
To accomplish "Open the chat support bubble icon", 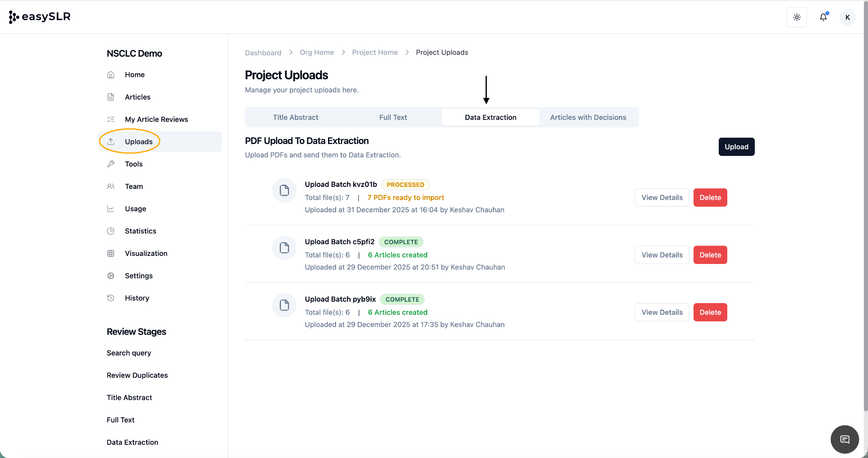I will tap(845, 439).
